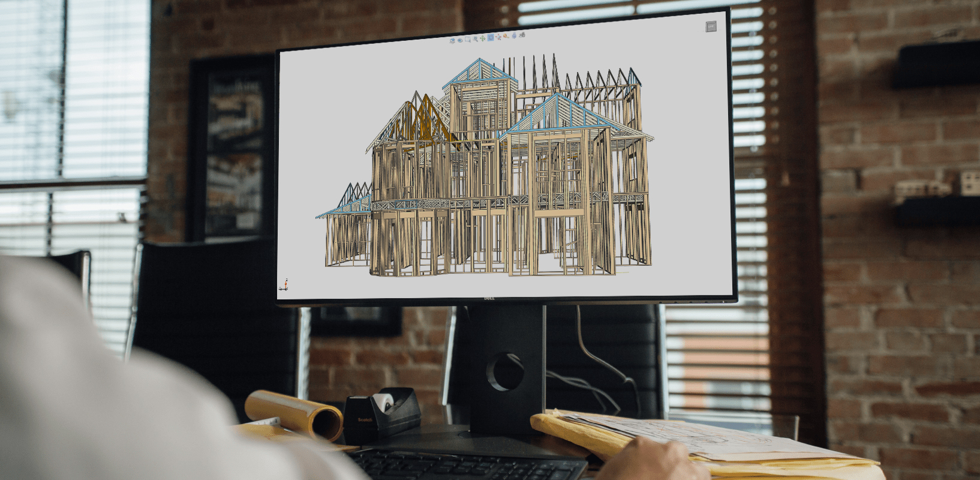980x480 pixels.
Task: Select the magnifier zoom tool
Action: point(475,38)
